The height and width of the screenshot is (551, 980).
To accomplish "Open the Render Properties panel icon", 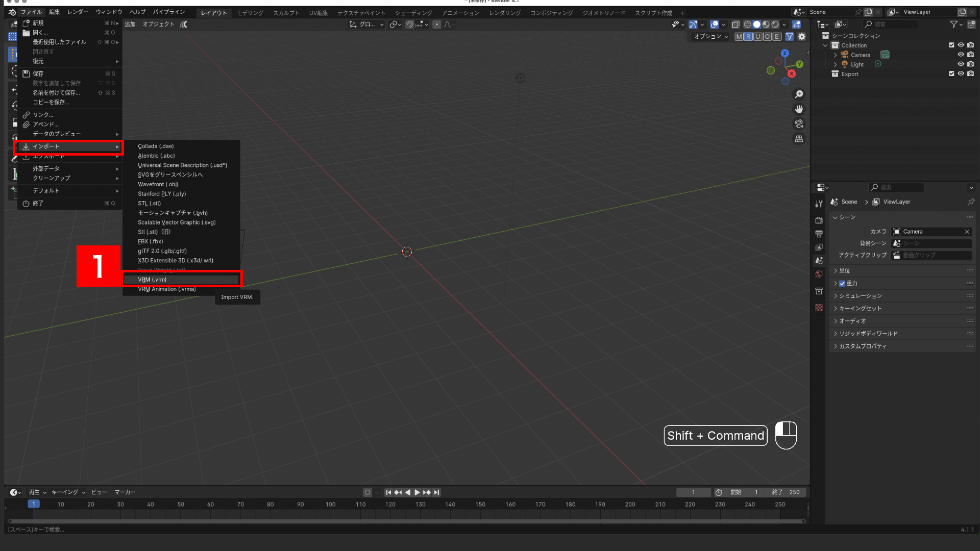I will [x=819, y=220].
